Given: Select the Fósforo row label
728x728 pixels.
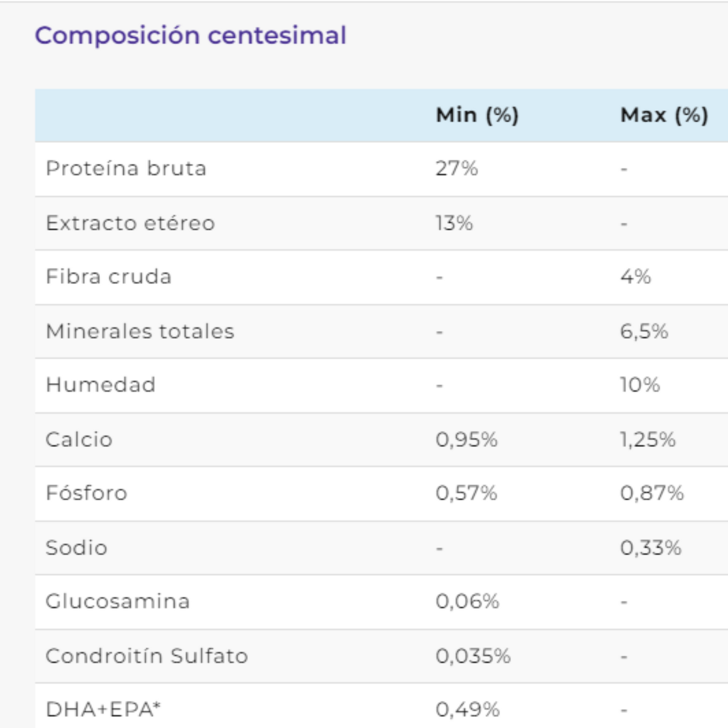Looking at the screenshot, I should (x=86, y=493).
